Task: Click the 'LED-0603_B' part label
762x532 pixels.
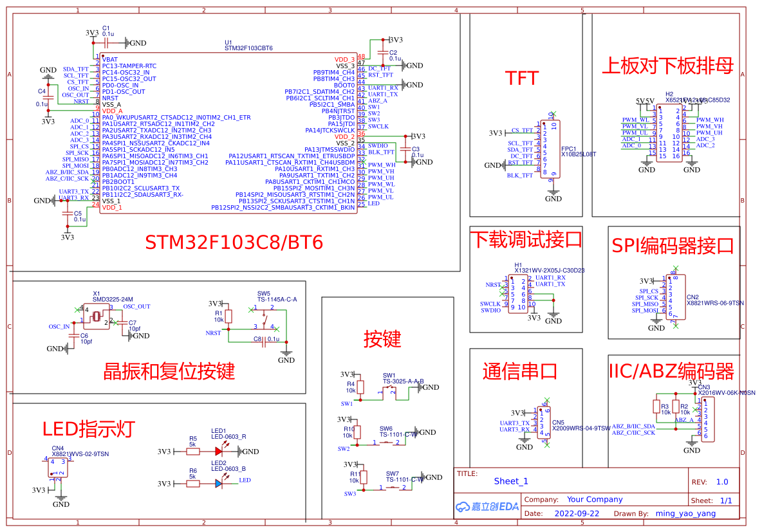Action: click(x=228, y=469)
